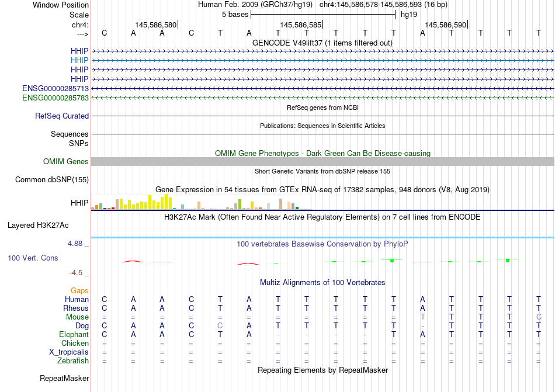
Task: Click the 145,586,580 ruler coordinate
Action: pos(155,25)
